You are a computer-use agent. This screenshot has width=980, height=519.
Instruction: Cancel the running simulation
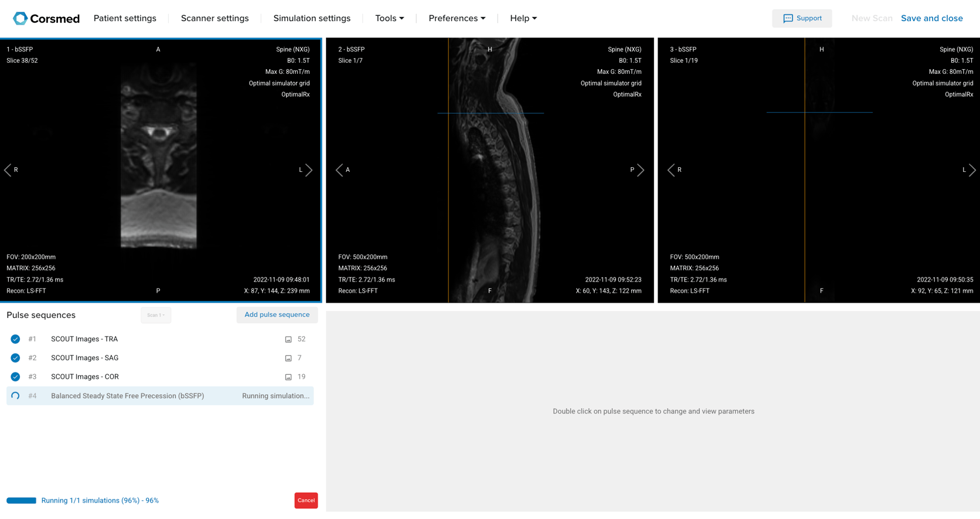tap(306, 500)
